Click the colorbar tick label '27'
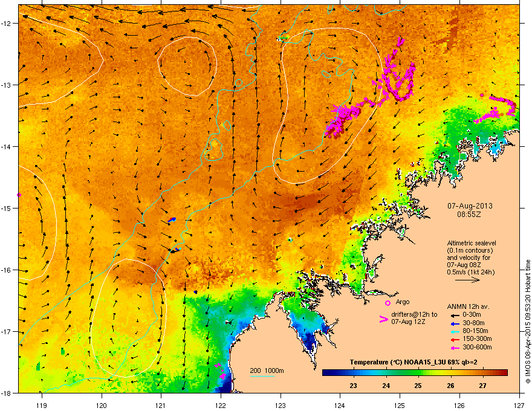532x411 pixels. (483, 386)
